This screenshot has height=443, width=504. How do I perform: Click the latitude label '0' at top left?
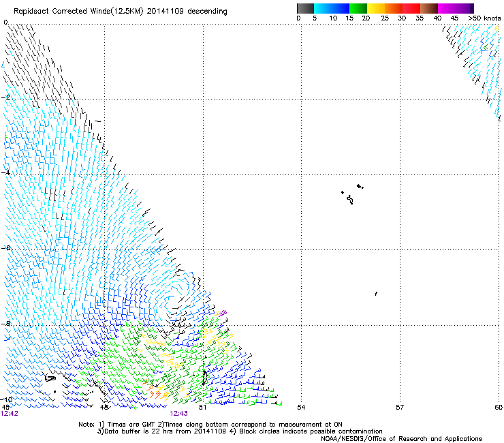(x=5, y=22)
